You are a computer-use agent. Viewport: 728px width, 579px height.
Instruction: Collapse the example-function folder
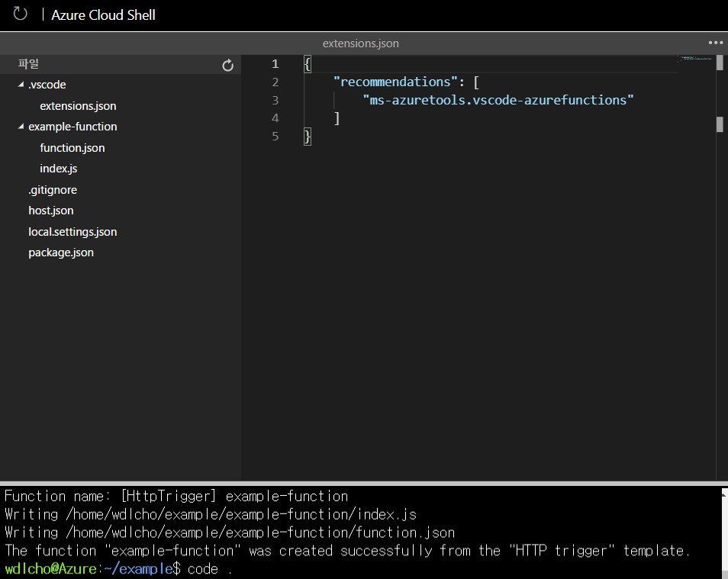point(21,127)
